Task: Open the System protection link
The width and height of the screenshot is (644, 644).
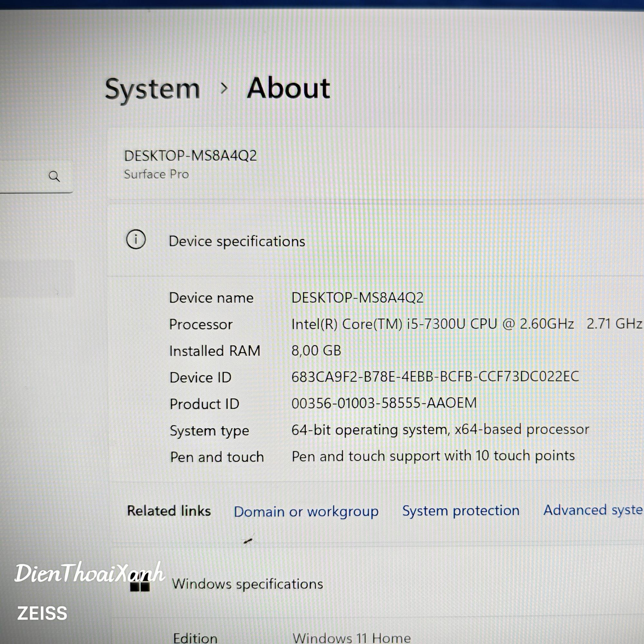Action: (461, 511)
